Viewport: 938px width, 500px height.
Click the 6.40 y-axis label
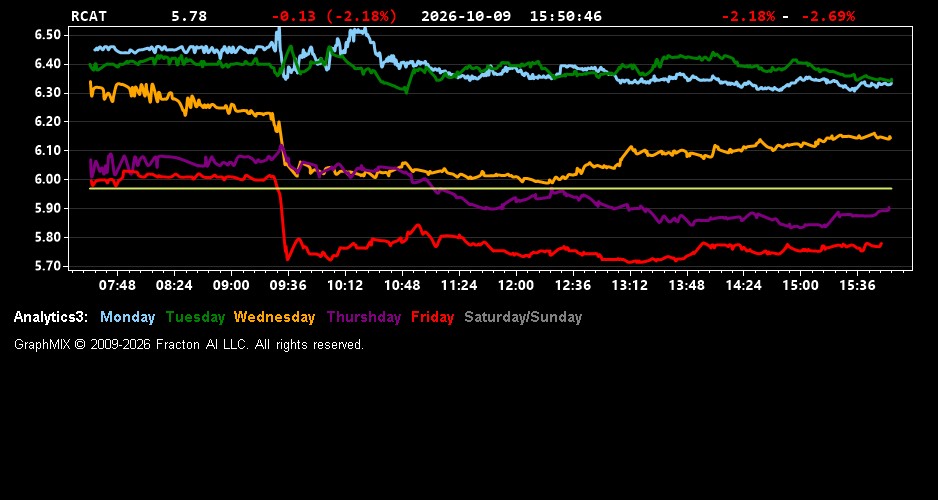[48, 64]
